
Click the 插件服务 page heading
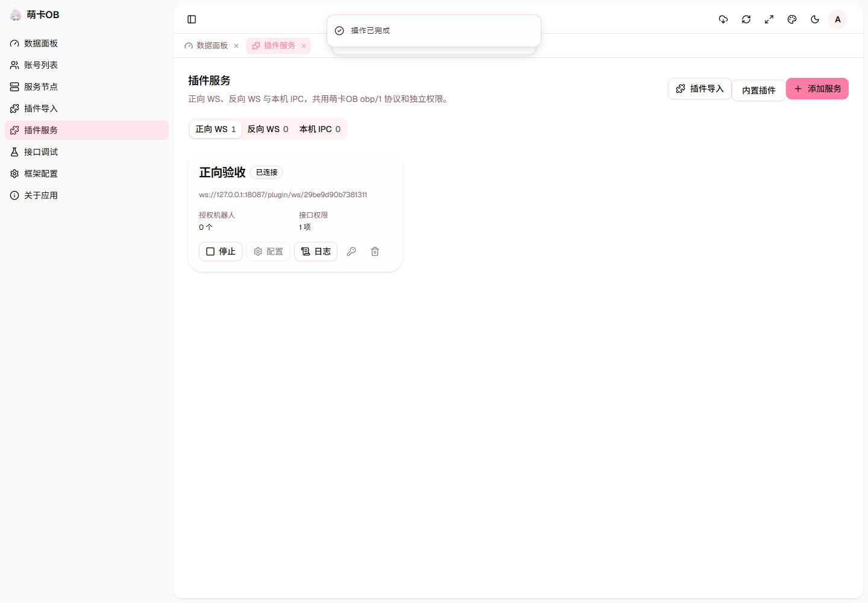coord(209,81)
